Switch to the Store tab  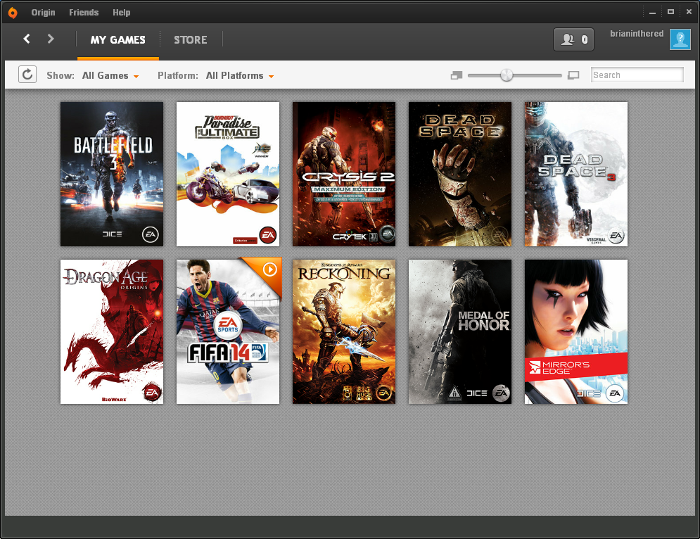pos(190,40)
